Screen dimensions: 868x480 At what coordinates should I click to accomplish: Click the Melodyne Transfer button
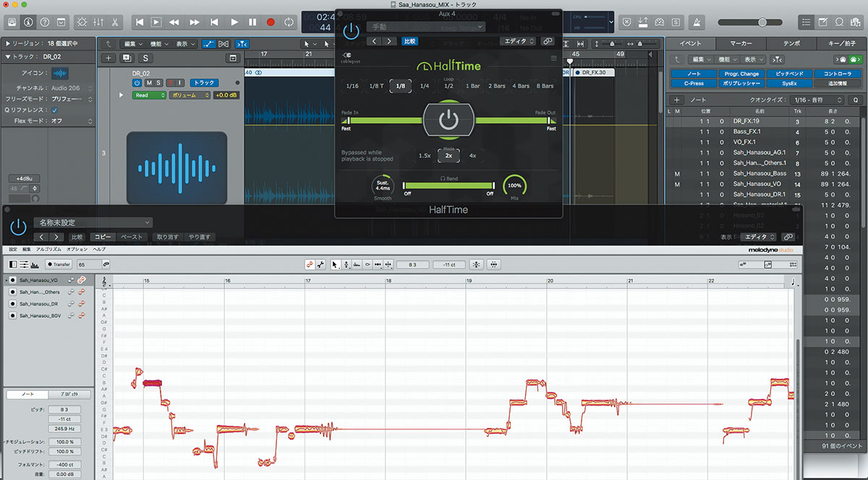tap(59, 264)
